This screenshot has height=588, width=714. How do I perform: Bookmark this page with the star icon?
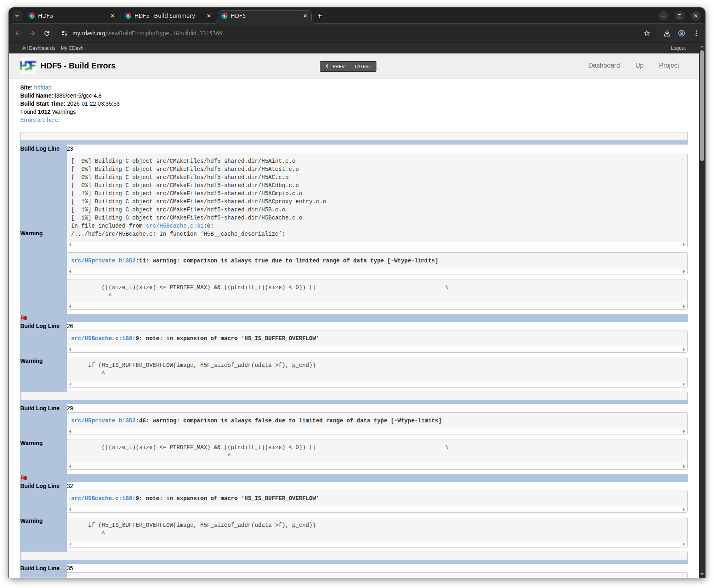click(x=647, y=33)
